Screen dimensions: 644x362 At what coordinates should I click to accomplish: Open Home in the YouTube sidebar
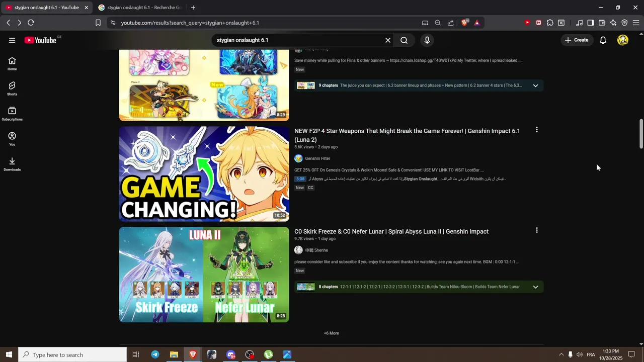(12, 64)
